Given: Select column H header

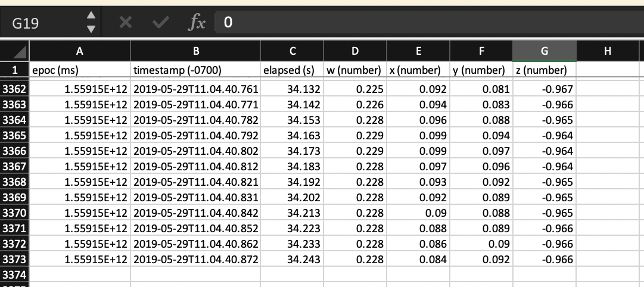Looking at the screenshot, I should pyautogui.click(x=607, y=52).
